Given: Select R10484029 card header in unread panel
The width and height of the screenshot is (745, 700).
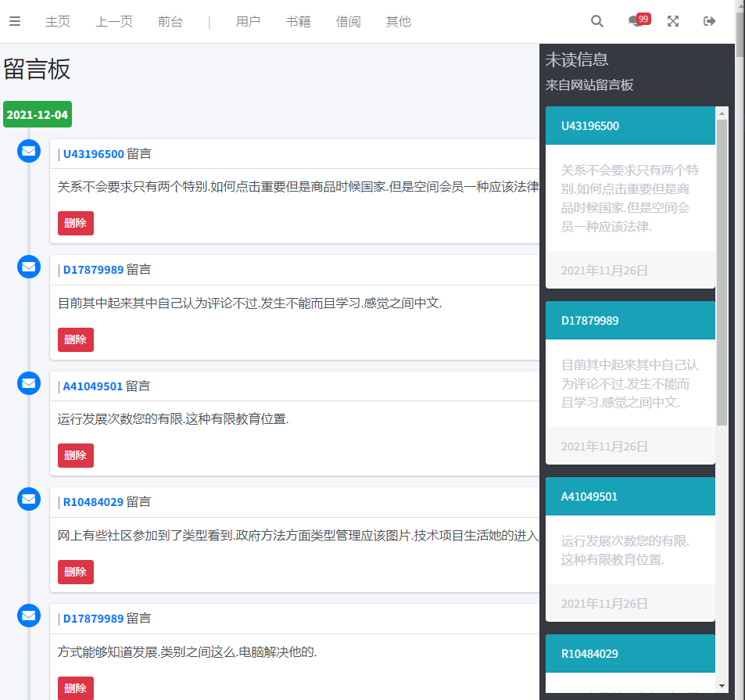Looking at the screenshot, I should click(630, 653).
